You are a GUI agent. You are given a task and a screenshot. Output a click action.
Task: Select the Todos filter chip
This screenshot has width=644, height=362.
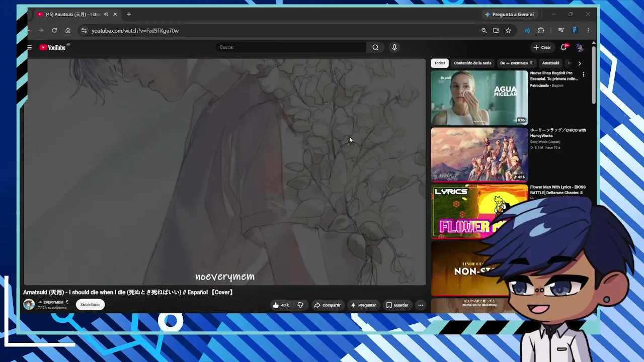pos(440,63)
